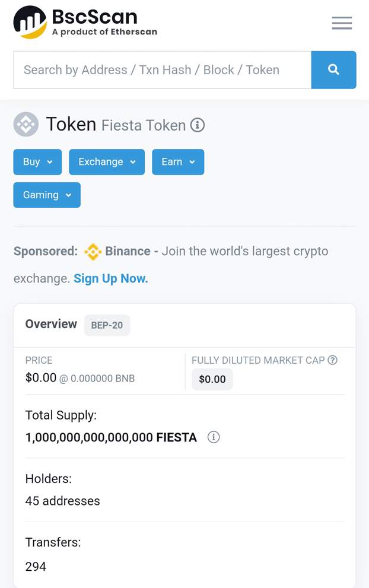Open the hamburger navigation menu
Image resolution: width=369 pixels, height=588 pixels.
click(342, 23)
